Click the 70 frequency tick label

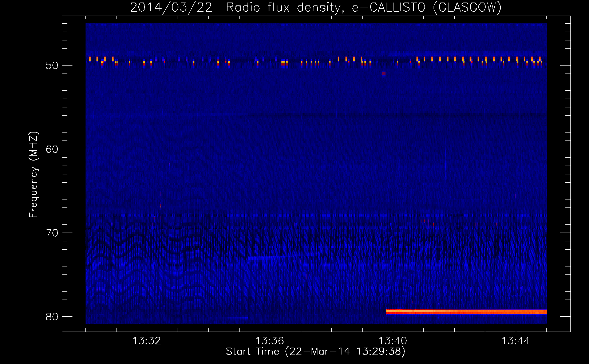pos(52,233)
